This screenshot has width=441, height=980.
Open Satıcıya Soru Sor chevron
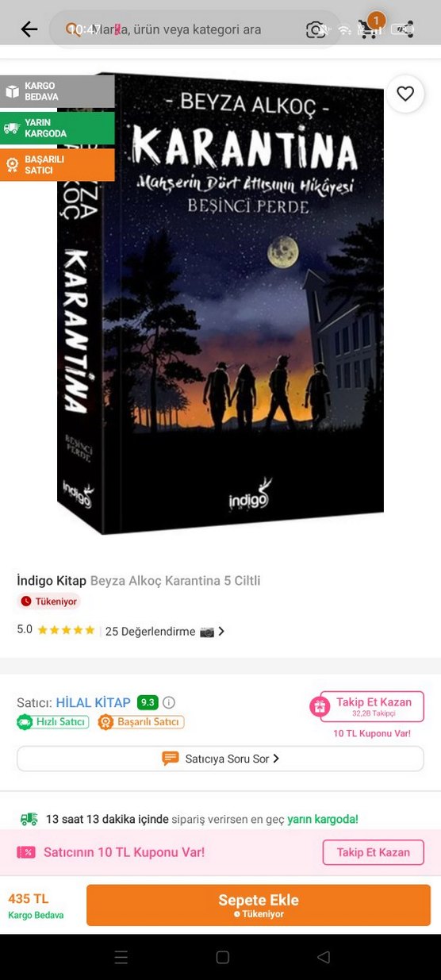276,759
